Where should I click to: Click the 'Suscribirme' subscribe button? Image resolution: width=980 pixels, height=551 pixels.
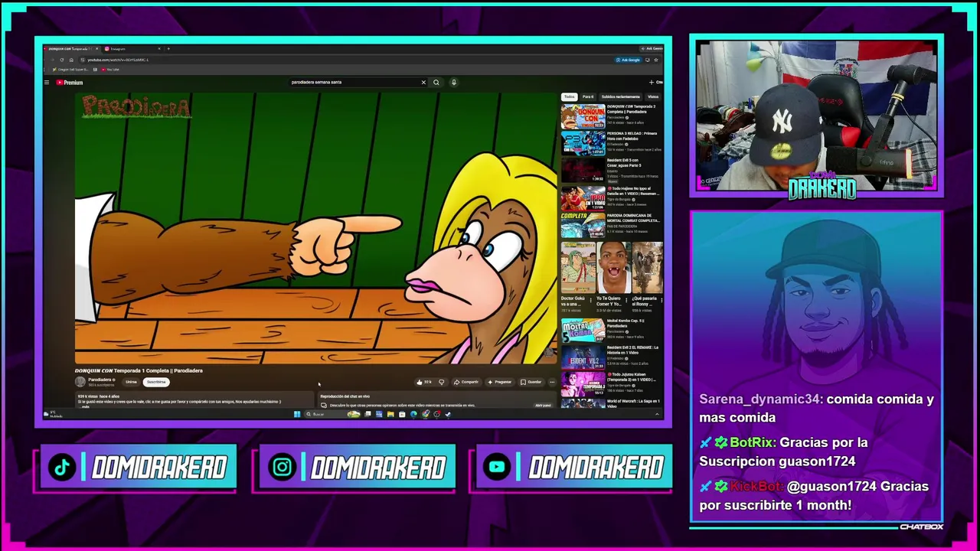pos(156,382)
